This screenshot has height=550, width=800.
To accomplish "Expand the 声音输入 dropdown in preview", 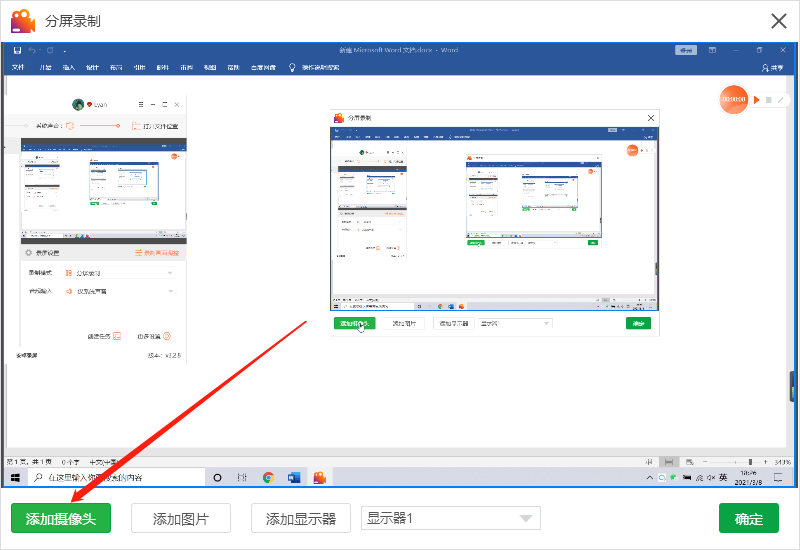I will pos(170,291).
